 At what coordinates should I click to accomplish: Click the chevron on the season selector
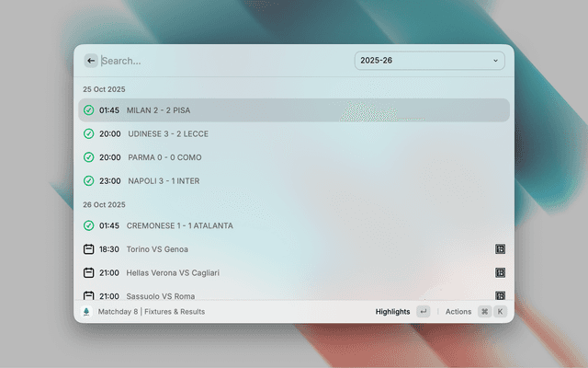(x=495, y=61)
